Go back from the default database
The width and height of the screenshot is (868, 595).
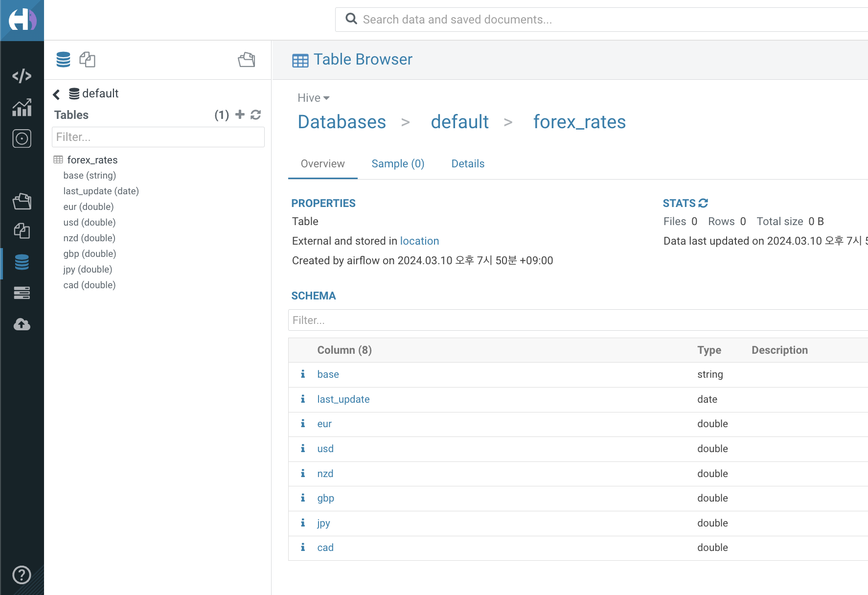click(57, 94)
